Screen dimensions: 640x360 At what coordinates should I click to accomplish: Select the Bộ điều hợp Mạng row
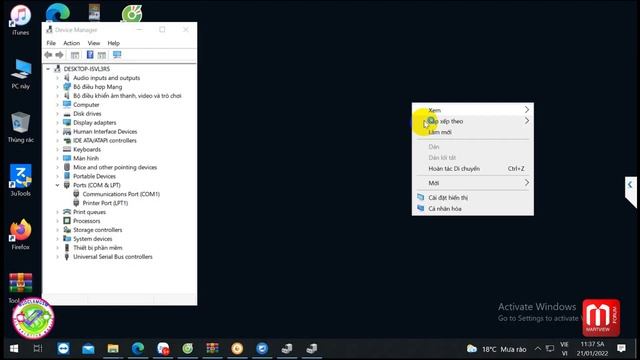93,87
